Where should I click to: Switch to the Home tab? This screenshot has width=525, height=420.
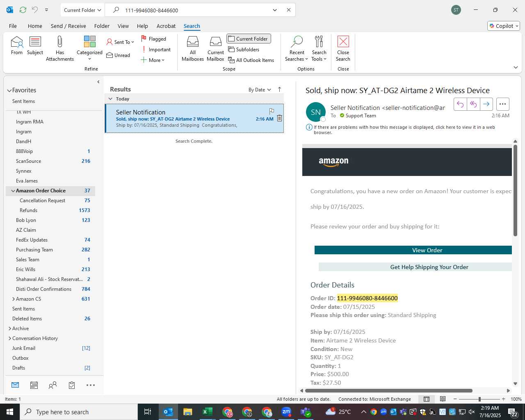pos(35,26)
